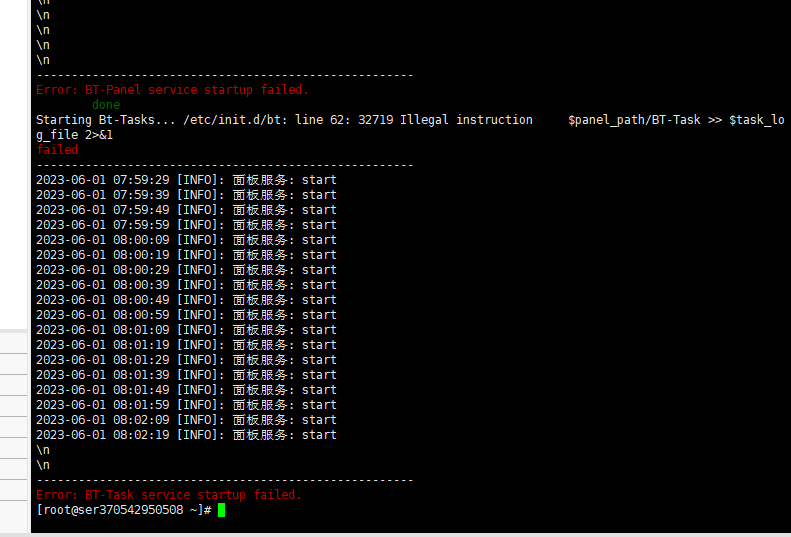
Task: Click log entry timestamped 08:00:59
Action: (x=186, y=315)
